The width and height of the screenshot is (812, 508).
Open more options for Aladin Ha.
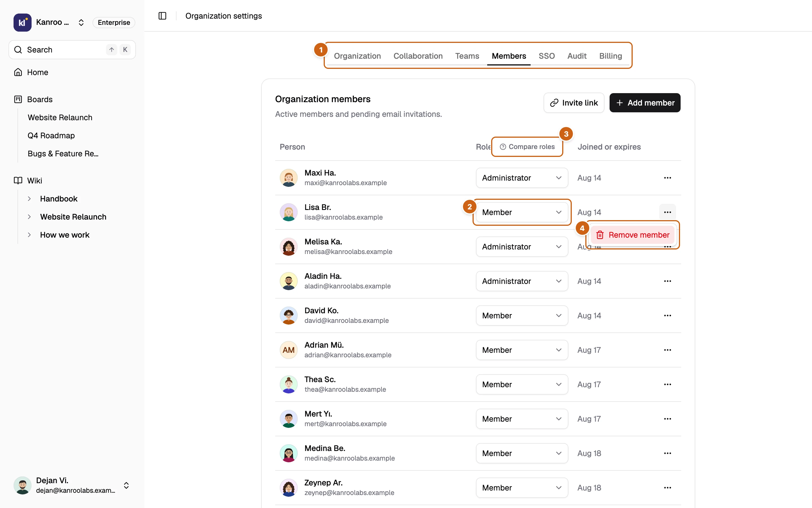(x=667, y=281)
